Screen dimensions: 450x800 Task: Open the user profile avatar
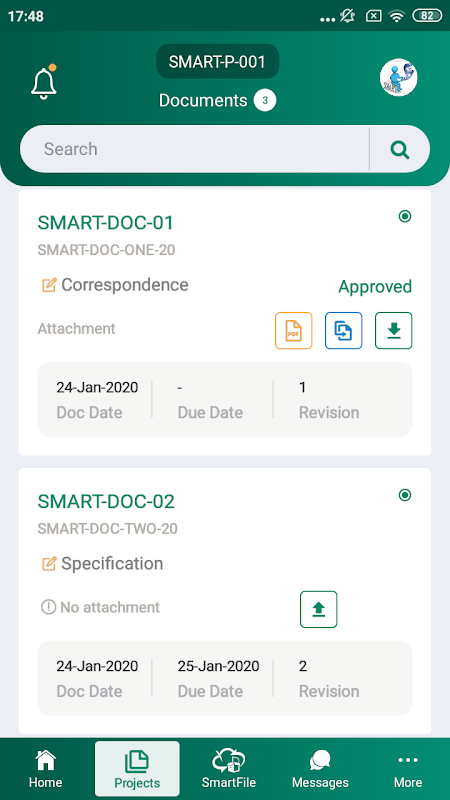pyautogui.click(x=398, y=78)
